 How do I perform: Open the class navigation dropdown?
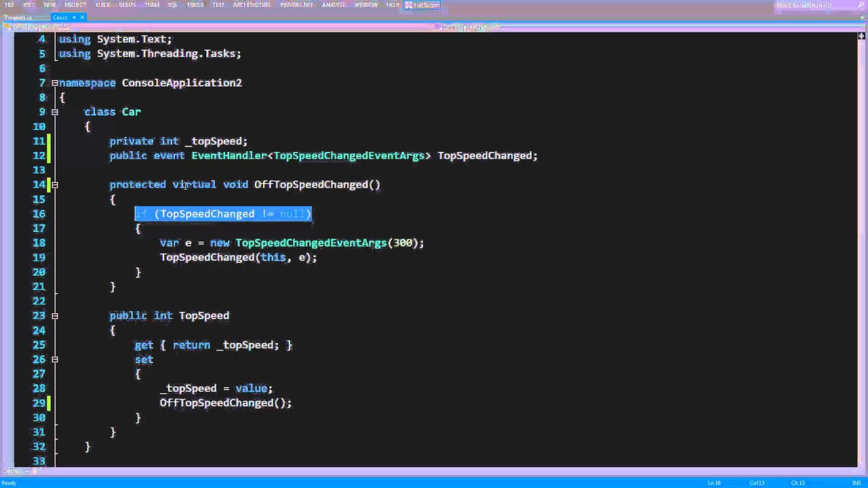tap(217, 26)
